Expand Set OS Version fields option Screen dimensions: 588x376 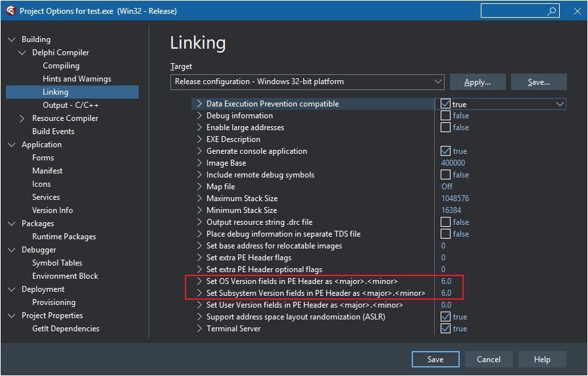(199, 281)
